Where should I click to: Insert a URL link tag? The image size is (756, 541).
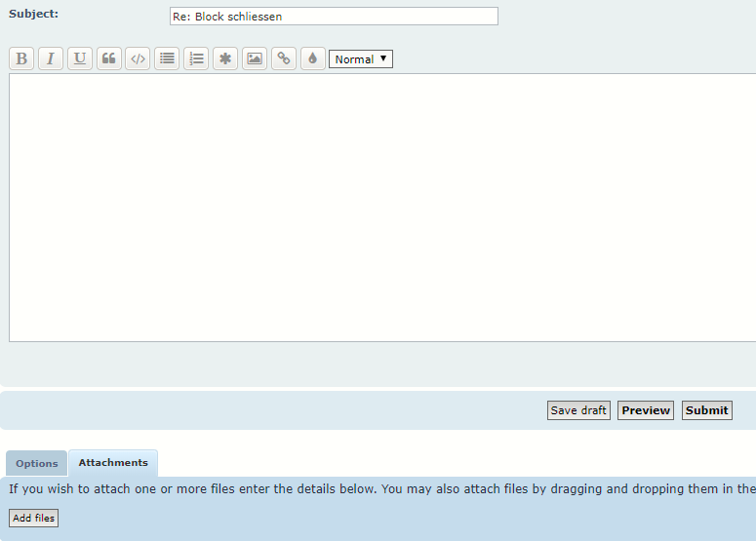click(x=284, y=58)
